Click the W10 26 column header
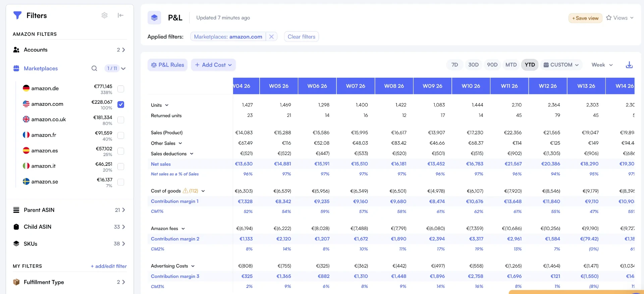 coord(471,86)
